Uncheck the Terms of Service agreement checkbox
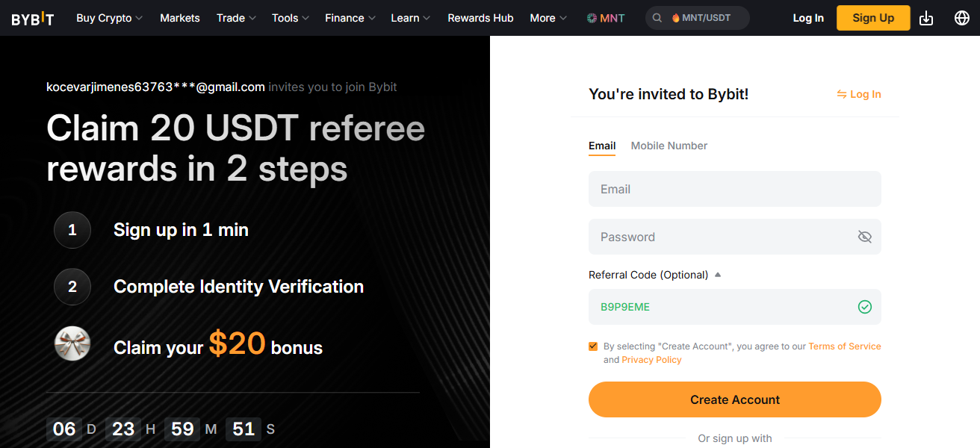Image resolution: width=980 pixels, height=448 pixels. (x=593, y=346)
